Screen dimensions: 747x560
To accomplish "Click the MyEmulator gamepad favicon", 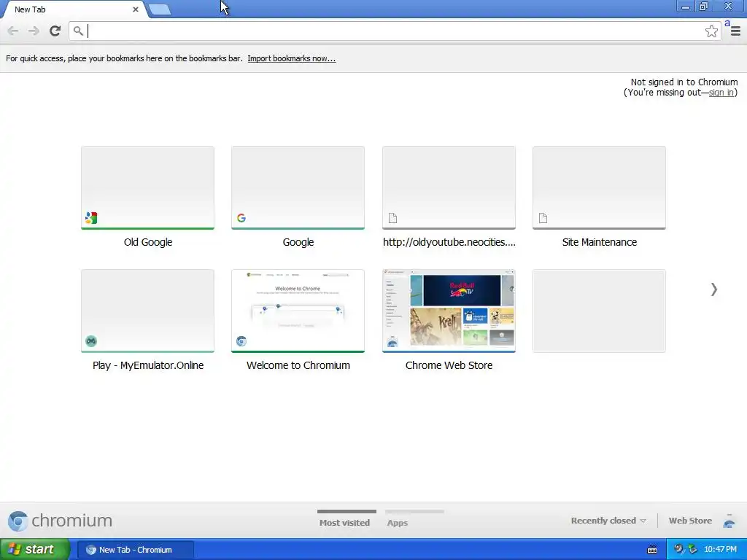I will (91, 341).
